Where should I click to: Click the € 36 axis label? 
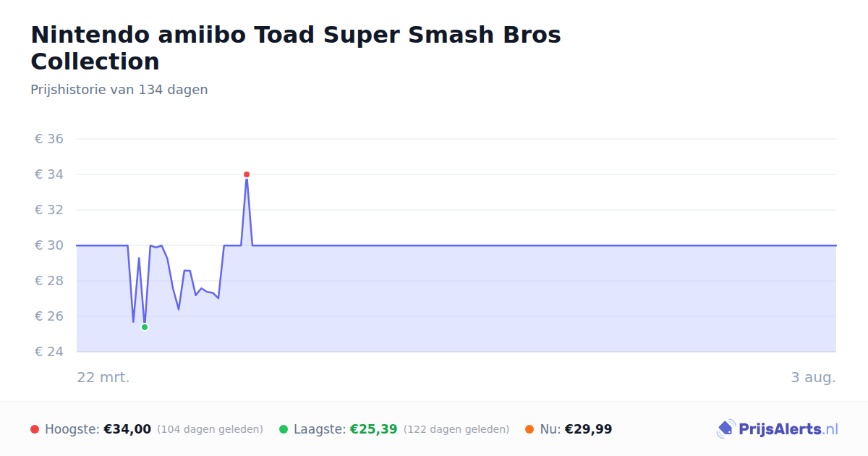[49, 139]
